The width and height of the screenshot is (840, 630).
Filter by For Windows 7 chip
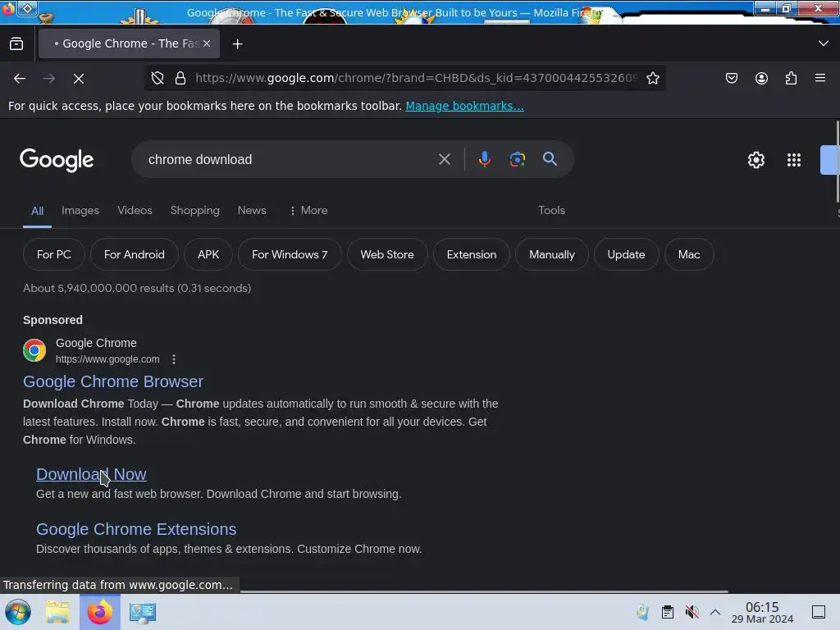point(290,254)
